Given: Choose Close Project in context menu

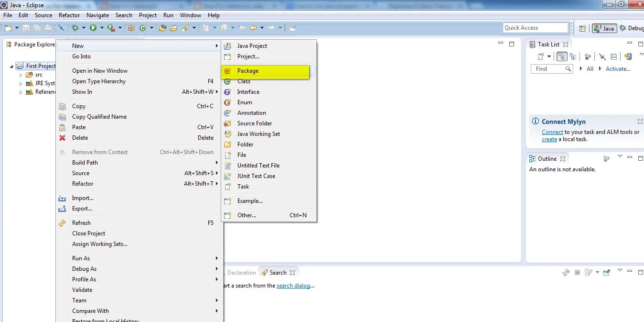Looking at the screenshot, I should 139,233.
